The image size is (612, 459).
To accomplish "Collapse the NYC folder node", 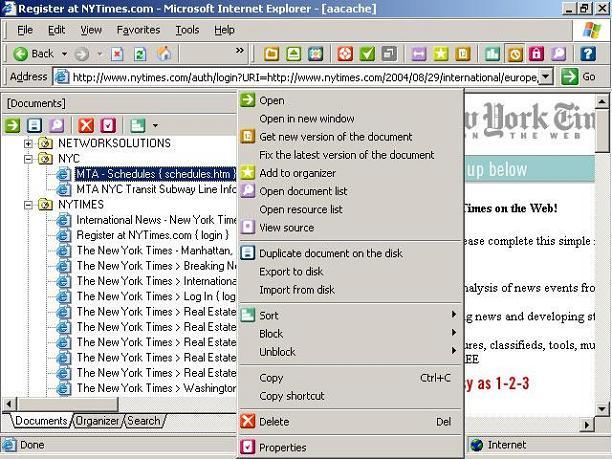I will point(28,159).
